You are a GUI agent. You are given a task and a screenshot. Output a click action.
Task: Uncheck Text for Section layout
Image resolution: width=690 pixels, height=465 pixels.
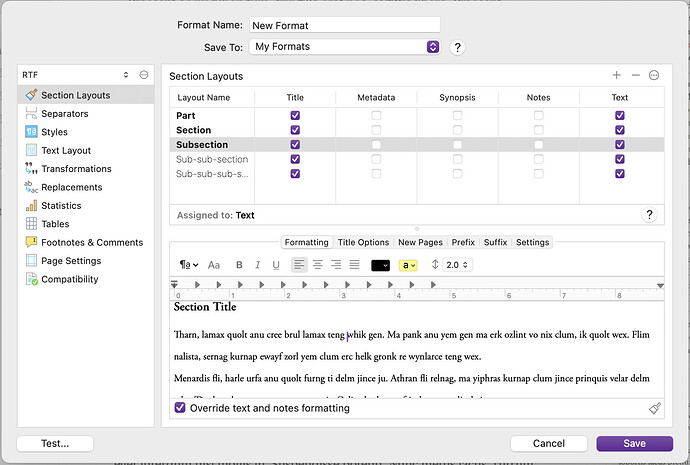(x=620, y=130)
